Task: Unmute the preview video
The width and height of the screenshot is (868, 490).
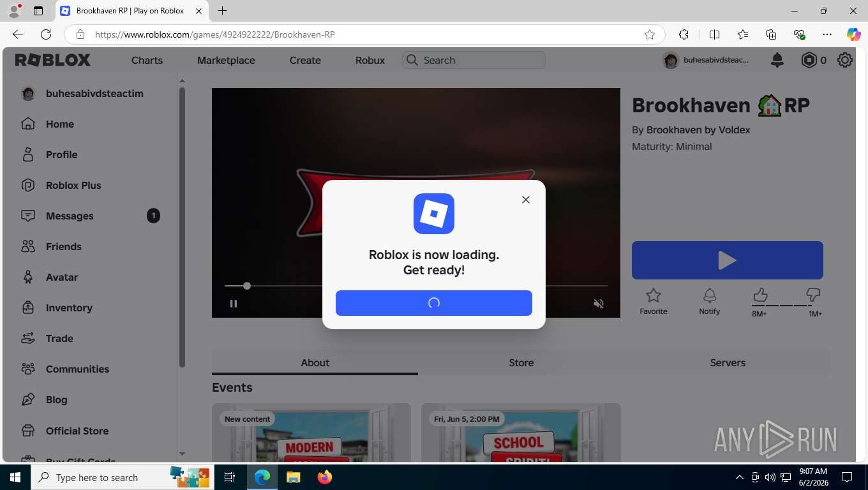Action: (x=599, y=304)
